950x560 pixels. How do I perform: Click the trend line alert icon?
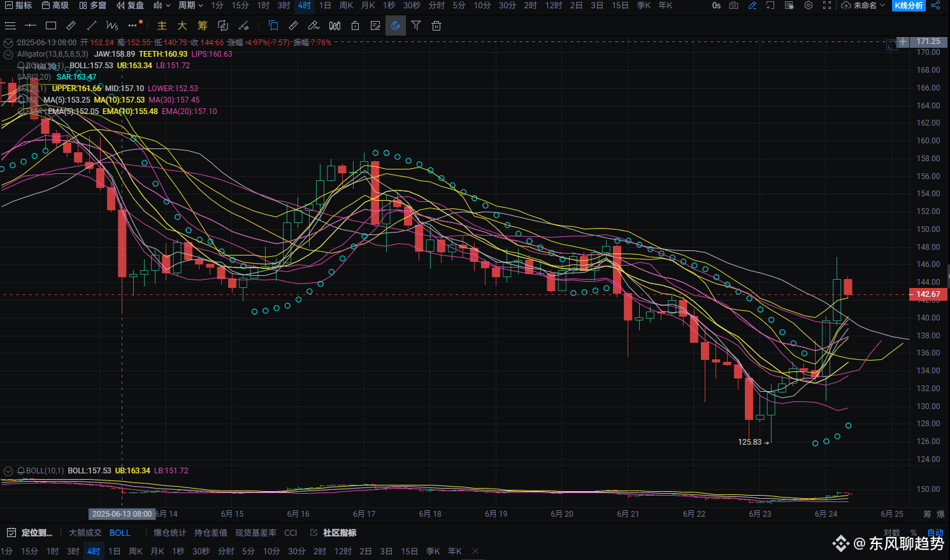tap(243, 25)
